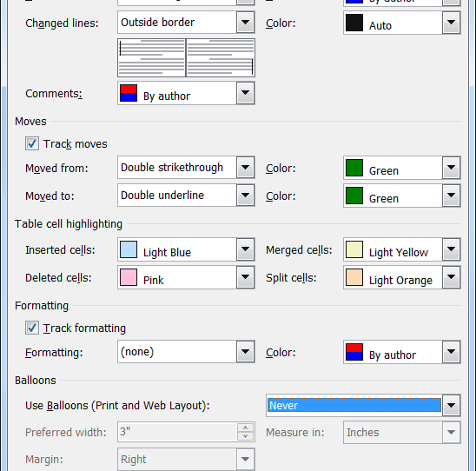
Task: Click the Light Yellow Merged cells swatch
Action: pyautogui.click(x=354, y=249)
